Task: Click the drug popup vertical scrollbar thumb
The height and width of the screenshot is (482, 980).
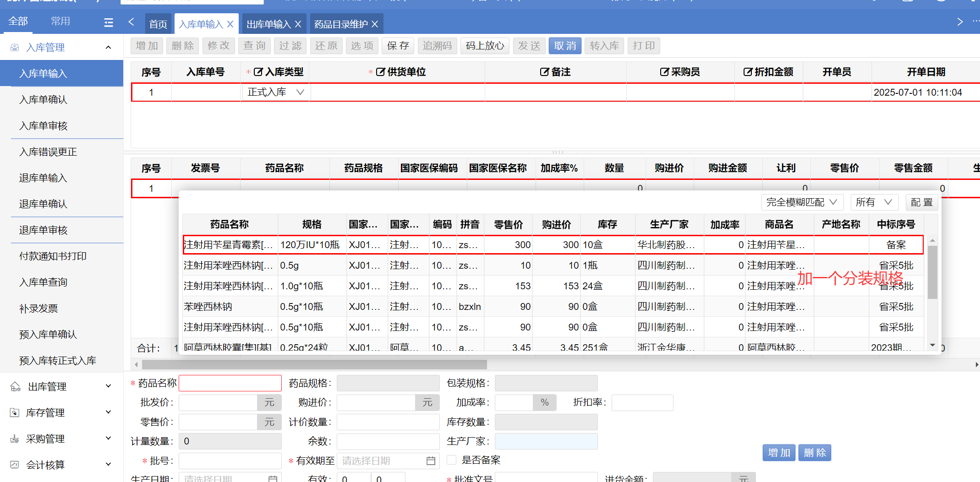Action: (x=932, y=272)
